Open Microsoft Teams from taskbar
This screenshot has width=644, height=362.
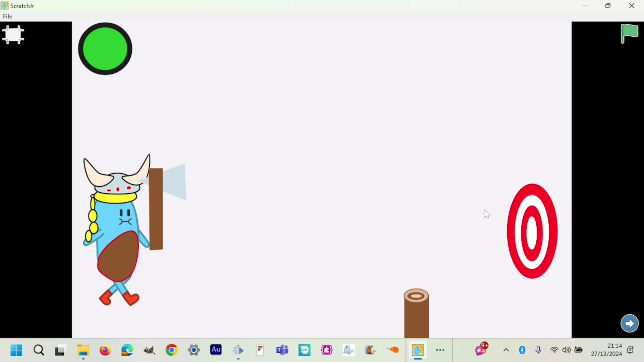pyautogui.click(x=282, y=350)
